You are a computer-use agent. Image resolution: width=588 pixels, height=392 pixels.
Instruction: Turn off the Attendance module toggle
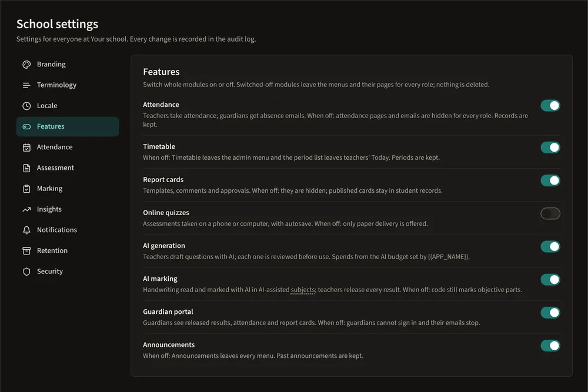pos(550,106)
